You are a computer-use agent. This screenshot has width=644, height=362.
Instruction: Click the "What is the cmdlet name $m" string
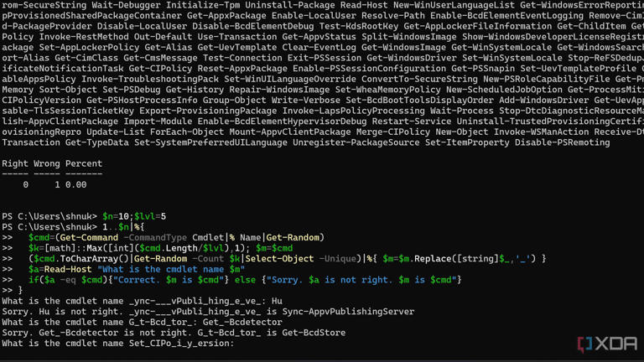(171, 270)
